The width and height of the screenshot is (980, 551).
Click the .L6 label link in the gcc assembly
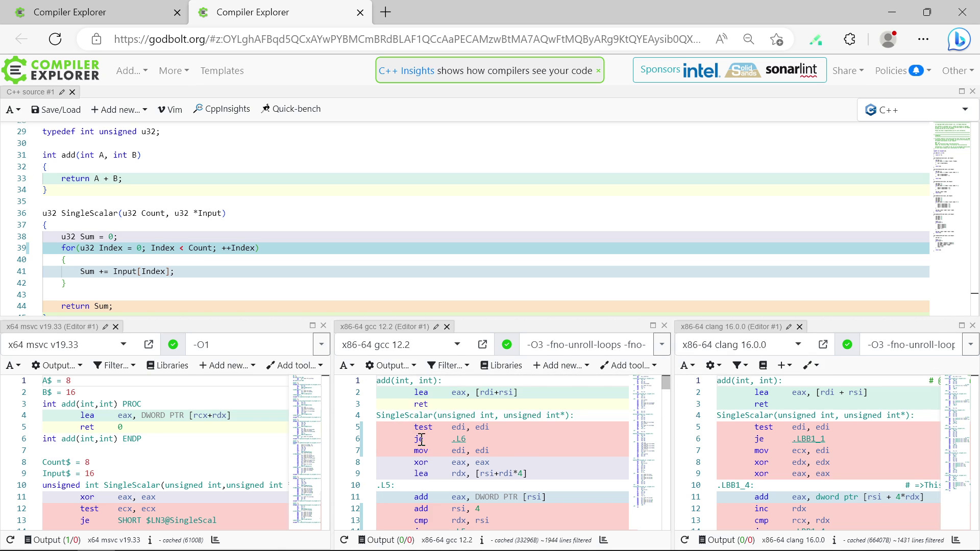tap(458, 439)
